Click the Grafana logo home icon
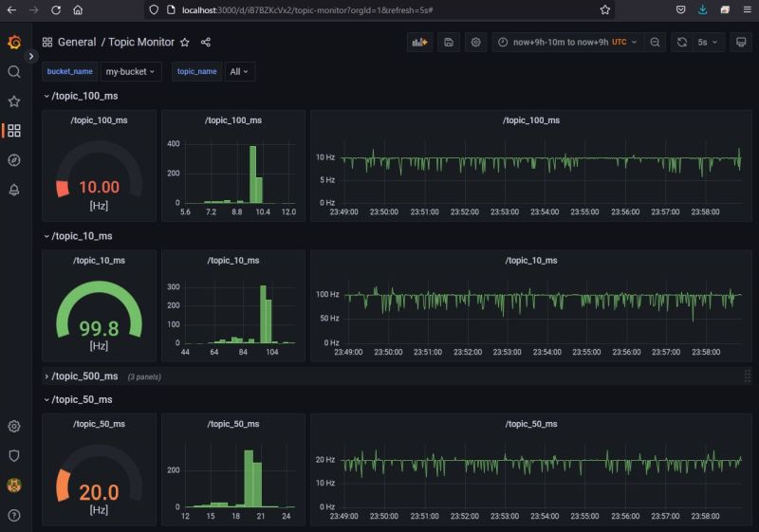759x532 pixels. click(14, 43)
